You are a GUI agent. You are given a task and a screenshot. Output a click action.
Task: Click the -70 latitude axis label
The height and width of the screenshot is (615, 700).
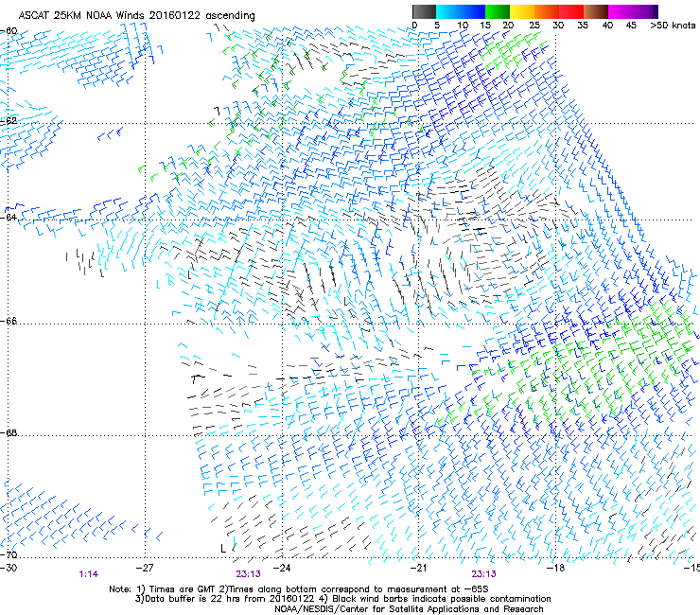click(9, 554)
